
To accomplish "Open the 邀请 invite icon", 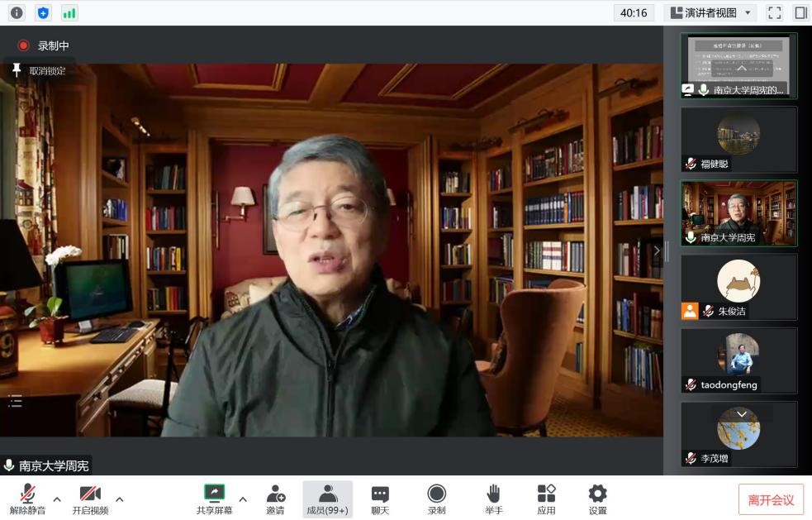I will [x=275, y=499].
